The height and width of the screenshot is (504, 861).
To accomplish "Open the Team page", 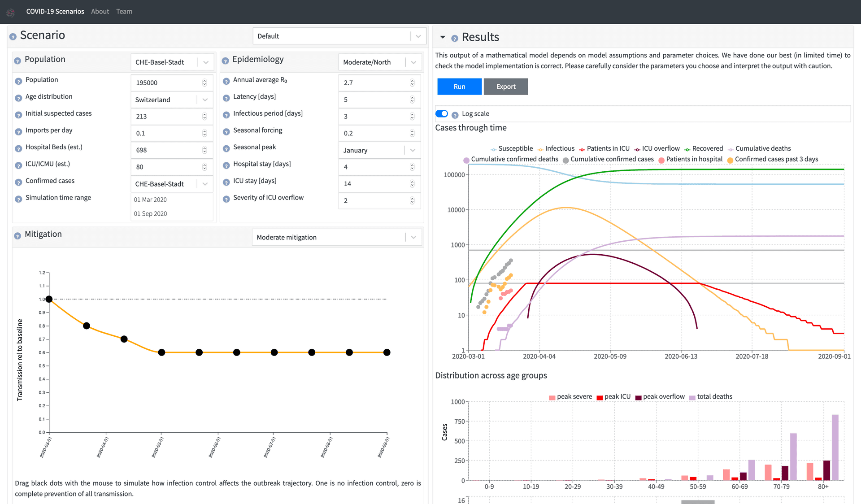I will (124, 12).
